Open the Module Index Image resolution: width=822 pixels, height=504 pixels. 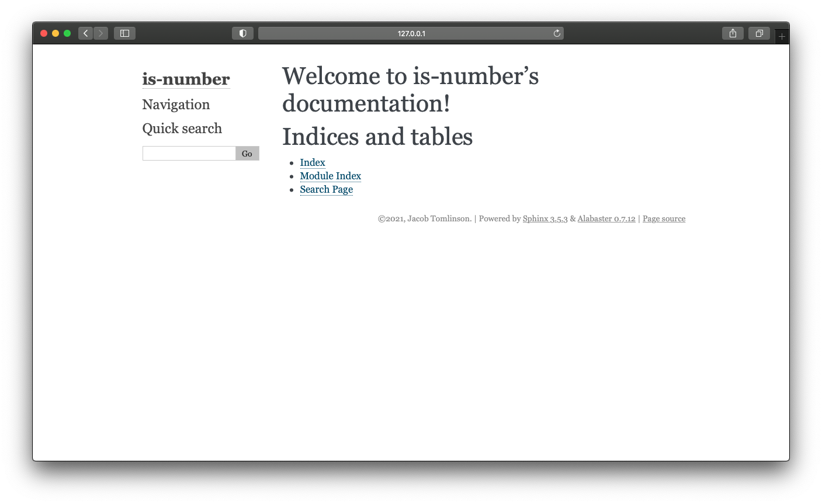click(x=330, y=176)
